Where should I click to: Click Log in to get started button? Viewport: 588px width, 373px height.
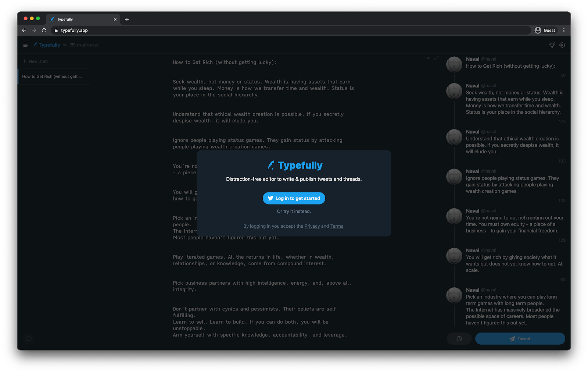(x=294, y=198)
